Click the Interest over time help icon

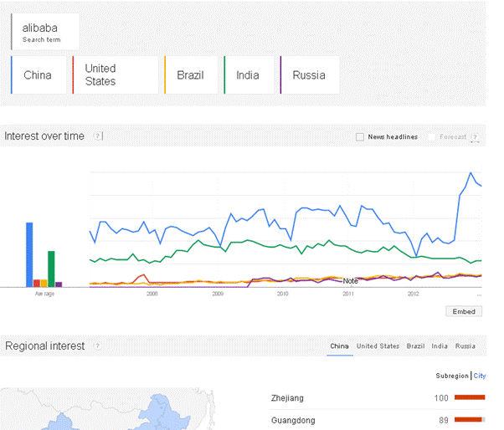pyautogui.click(x=97, y=136)
